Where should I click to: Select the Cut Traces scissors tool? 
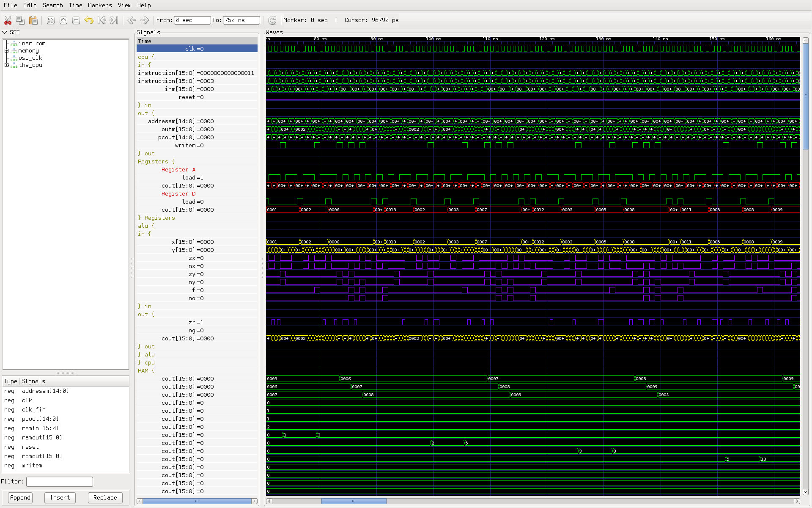[8, 20]
